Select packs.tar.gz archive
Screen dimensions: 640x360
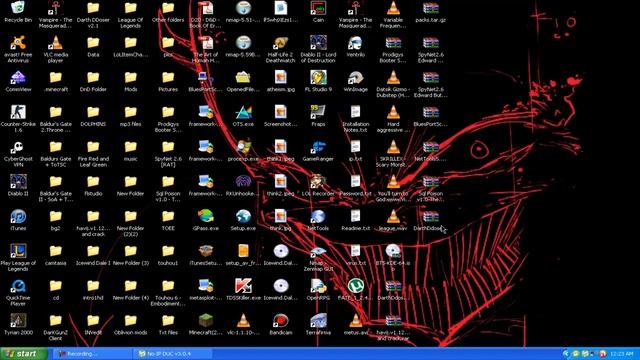(431, 8)
